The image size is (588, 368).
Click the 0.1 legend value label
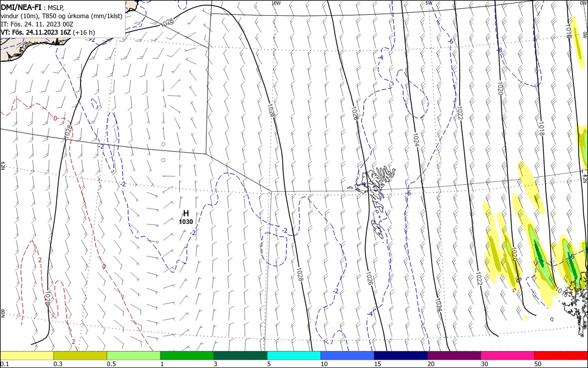[5, 364]
